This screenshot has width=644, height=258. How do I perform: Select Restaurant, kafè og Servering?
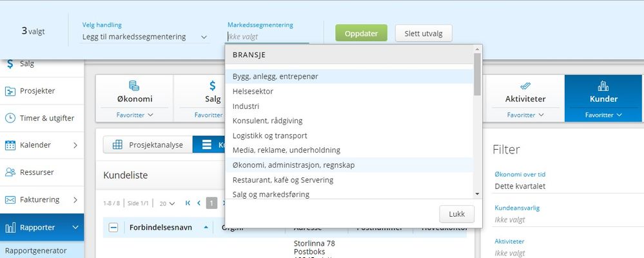(349, 180)
